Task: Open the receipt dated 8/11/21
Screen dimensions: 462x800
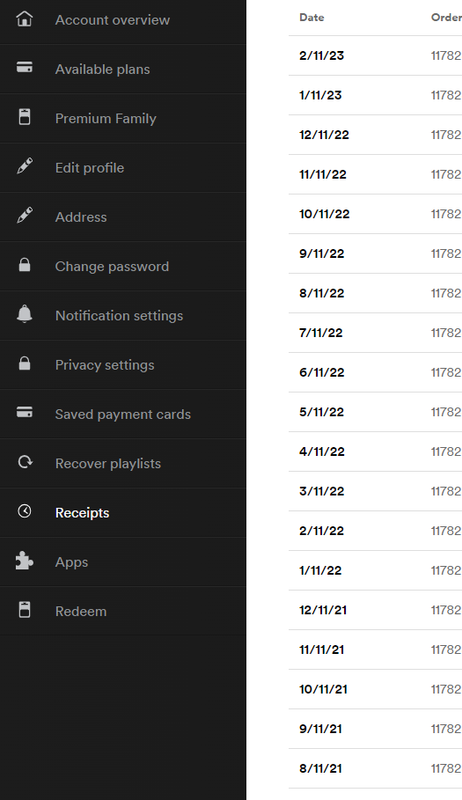Action: tap(375, 768)
